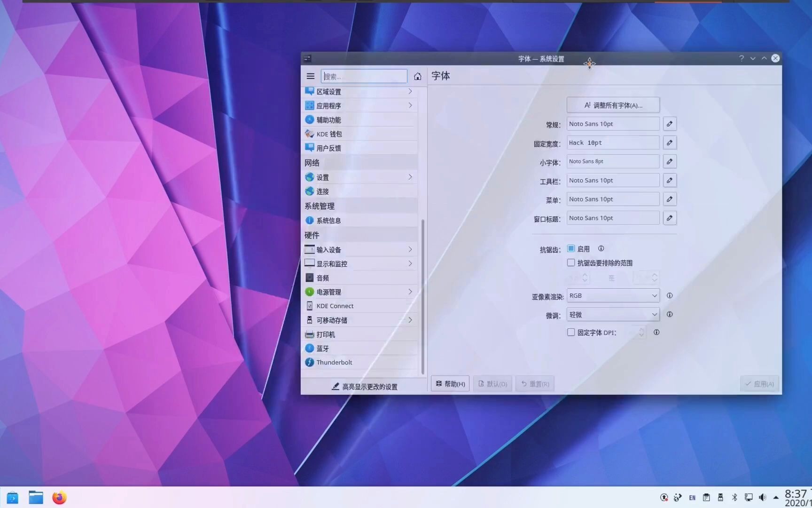Edit the 固定宽度 Hack font via pencil icon
The height and width of the screenshot is (508, 812).
click(x=669, y=143)
